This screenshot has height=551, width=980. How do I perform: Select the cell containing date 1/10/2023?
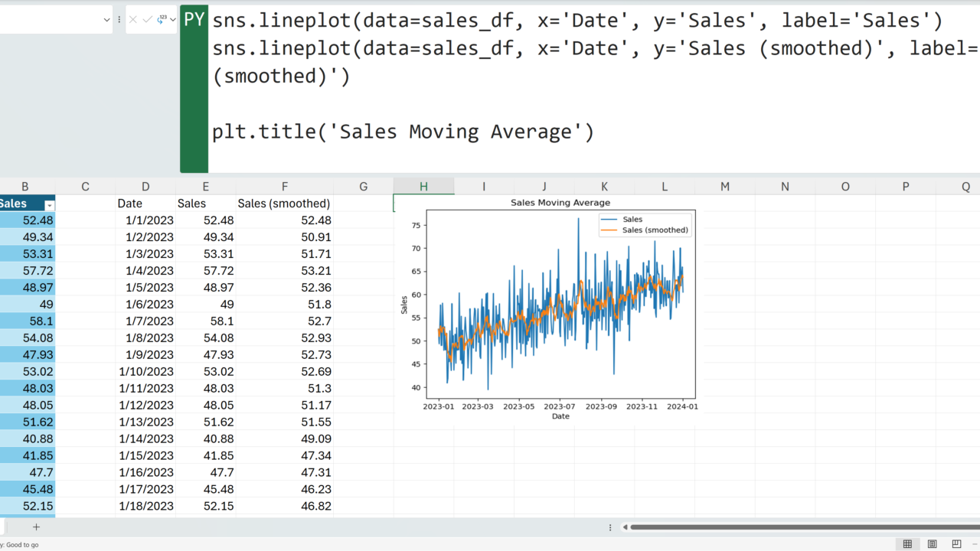coord(145,372)
